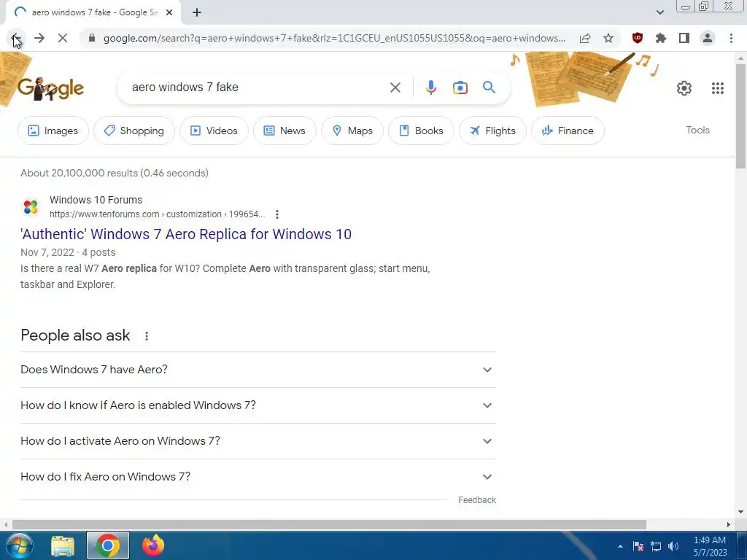
Task: Click inside the Google search field
Action: pyautogui.click(x=258, y=87)
